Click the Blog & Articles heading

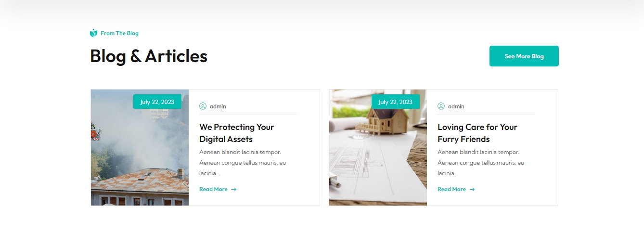click(149, 56)
